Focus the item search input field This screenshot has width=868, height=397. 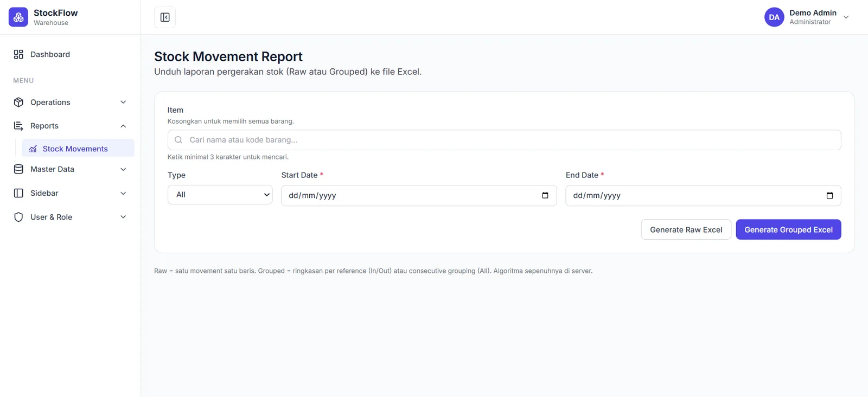coord(504,140)
